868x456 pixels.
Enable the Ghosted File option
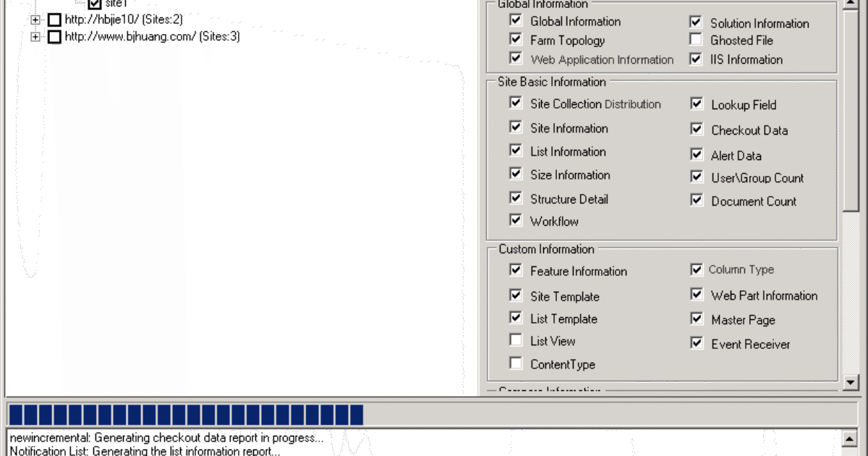[695, 39]
